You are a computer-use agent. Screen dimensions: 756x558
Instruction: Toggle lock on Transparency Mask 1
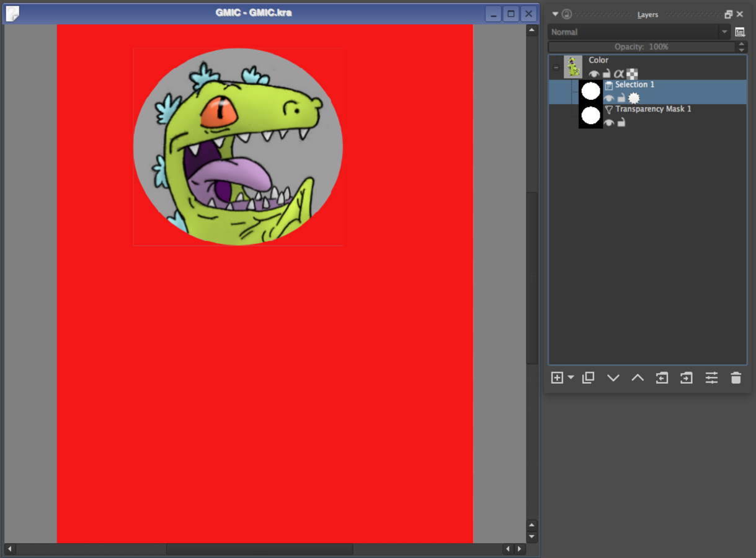pos(621,123)
